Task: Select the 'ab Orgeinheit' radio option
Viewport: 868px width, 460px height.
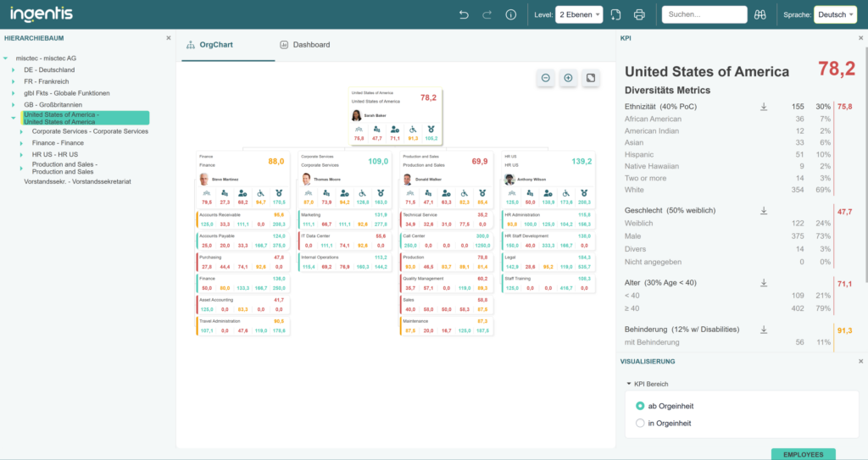Action: click(x=640, y=406)
